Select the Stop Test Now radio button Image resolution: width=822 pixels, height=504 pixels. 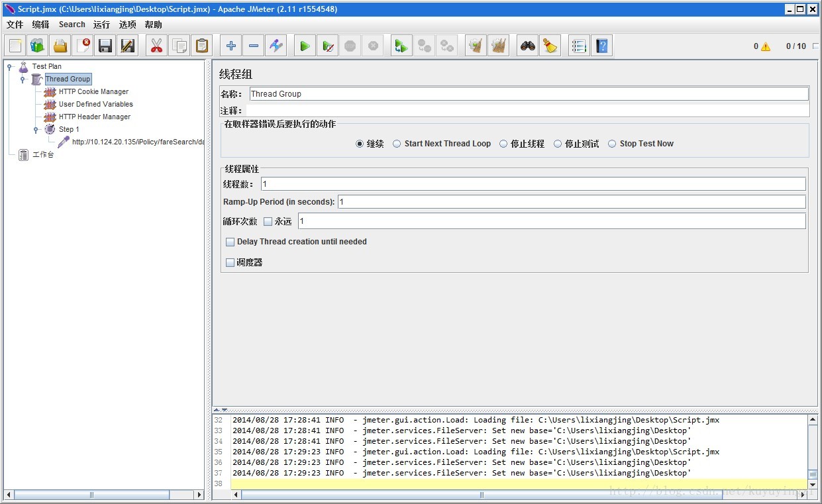pyautogui.click(x=612, y=144)
